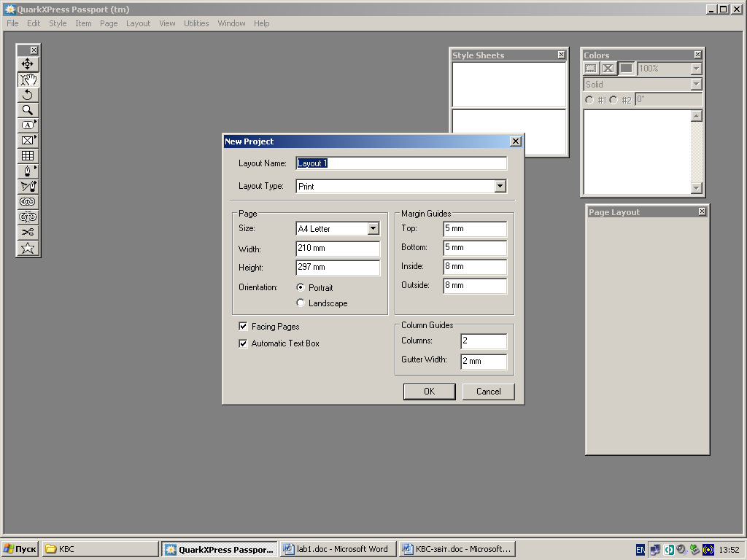Close the New Project dialog
Image resolution: width=747 pixels, height=560 pixels.
516,141
